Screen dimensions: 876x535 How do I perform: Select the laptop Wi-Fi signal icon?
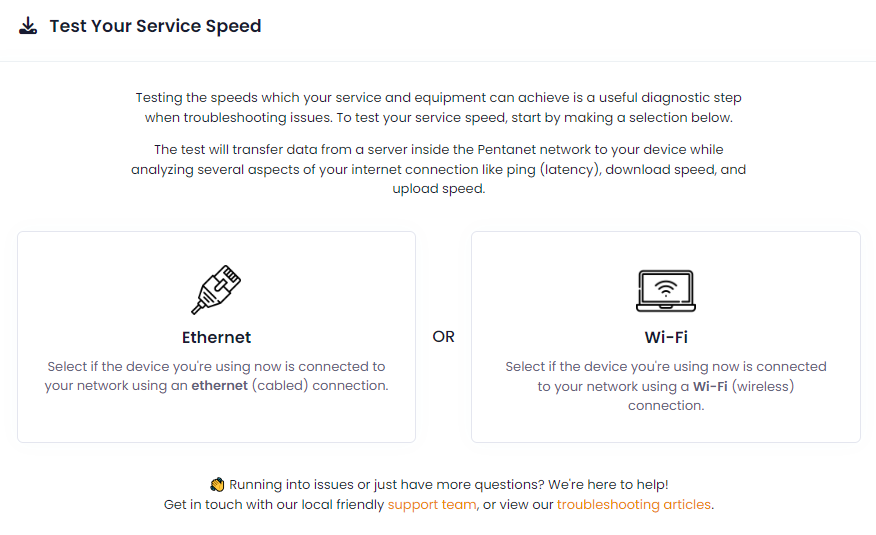pos(666,290)
